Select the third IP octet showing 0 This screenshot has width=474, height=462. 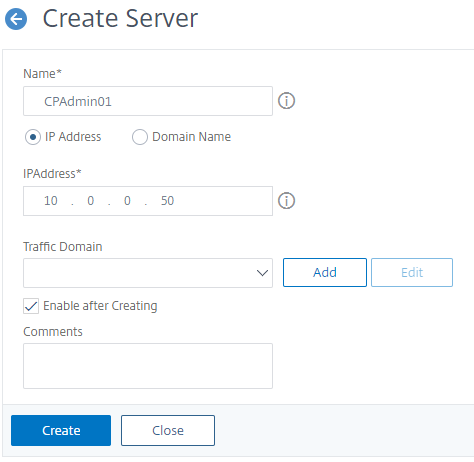click(127, 201)
